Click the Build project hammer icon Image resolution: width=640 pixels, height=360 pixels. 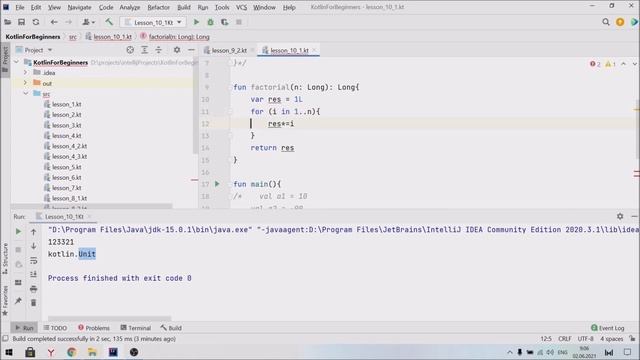[x=109, y=22]
